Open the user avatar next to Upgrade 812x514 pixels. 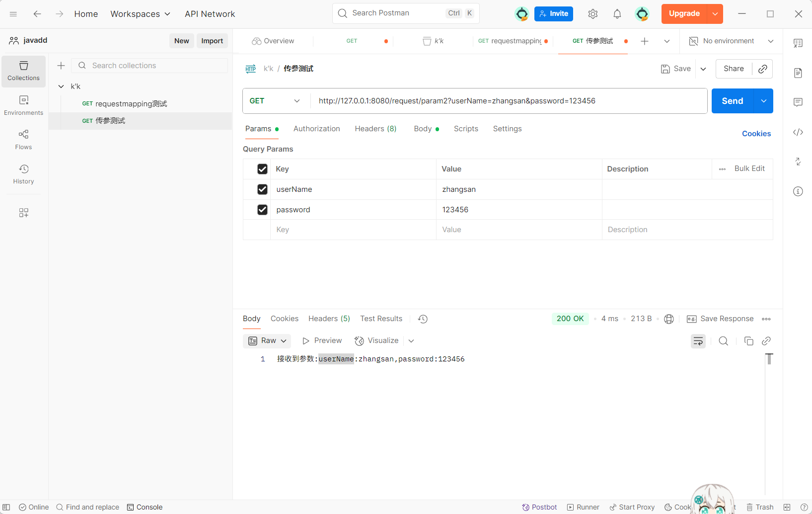coord(642,14)
